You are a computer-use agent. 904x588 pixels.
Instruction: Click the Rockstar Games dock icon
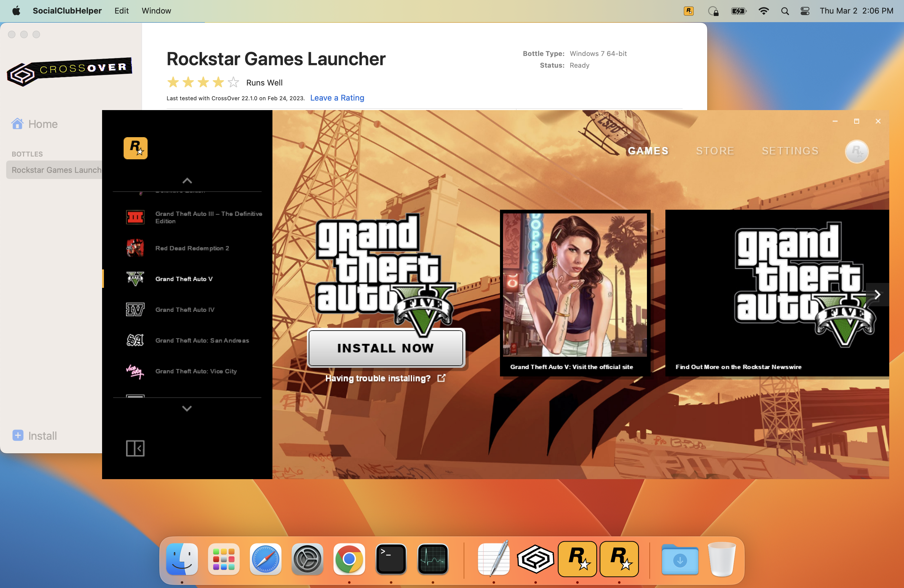pos(578,559)
